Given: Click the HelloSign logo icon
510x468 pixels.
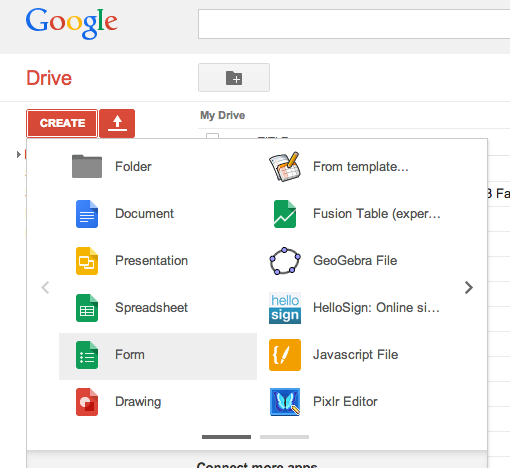Looking at the screenshot, I should tap(285, 308).
